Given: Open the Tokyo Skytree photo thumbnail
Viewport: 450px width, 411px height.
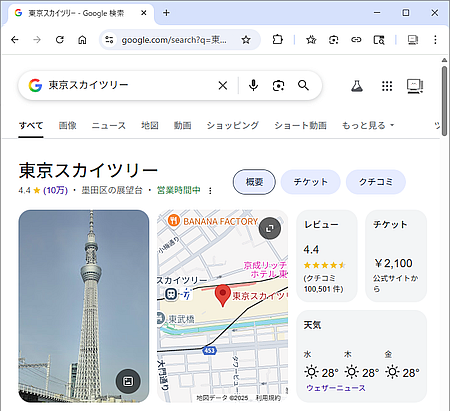Looking at the screenshot, I should (84, 306).
